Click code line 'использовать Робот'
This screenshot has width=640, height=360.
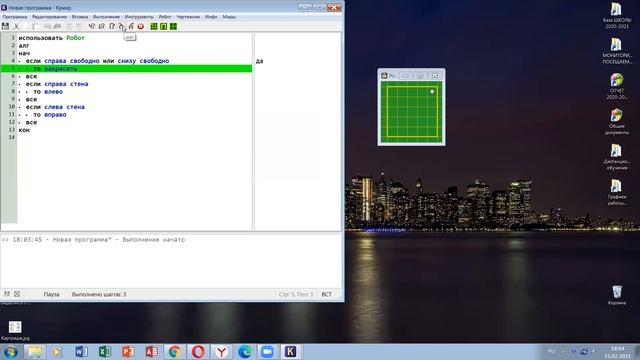51,38
